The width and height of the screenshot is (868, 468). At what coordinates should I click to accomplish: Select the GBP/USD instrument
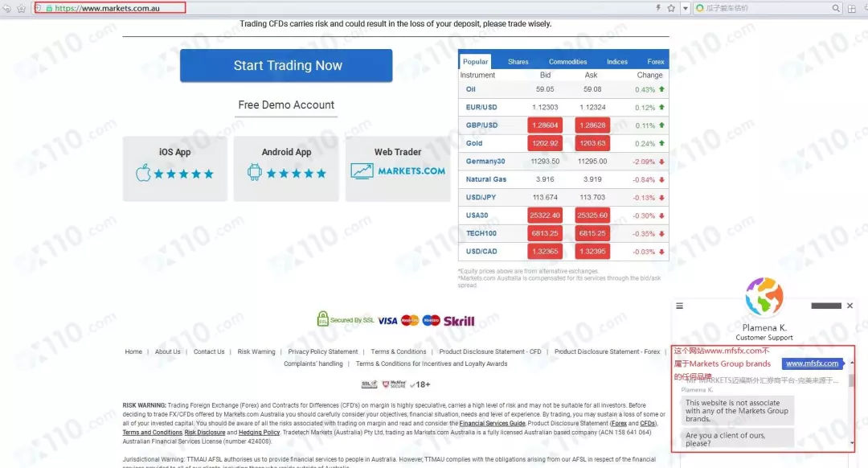click(481, 125)
